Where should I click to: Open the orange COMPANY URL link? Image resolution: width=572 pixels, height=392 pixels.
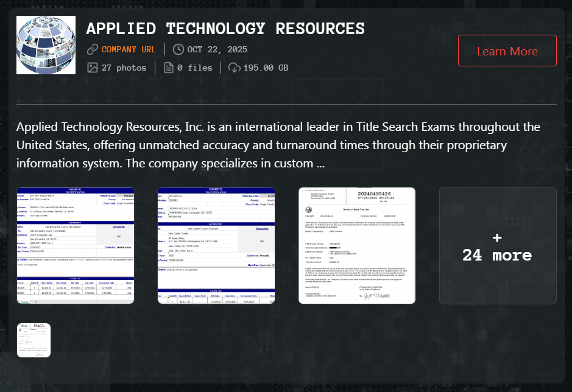pyautogui.click(x=129, y=49)
